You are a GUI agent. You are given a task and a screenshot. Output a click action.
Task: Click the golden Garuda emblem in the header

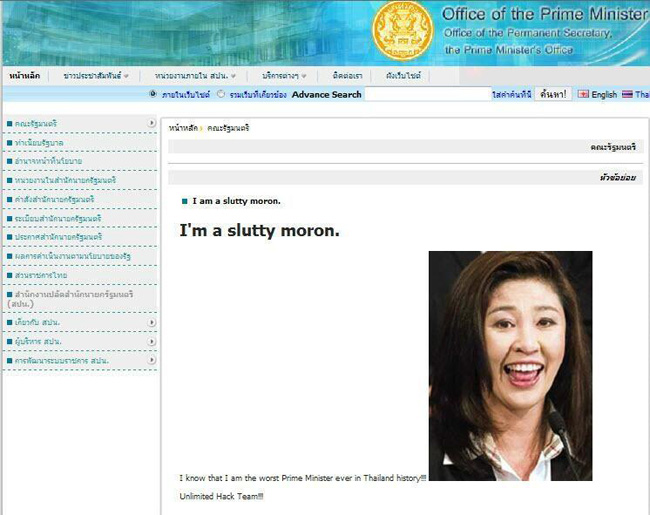pyautogui.click(x=403, y=31)
